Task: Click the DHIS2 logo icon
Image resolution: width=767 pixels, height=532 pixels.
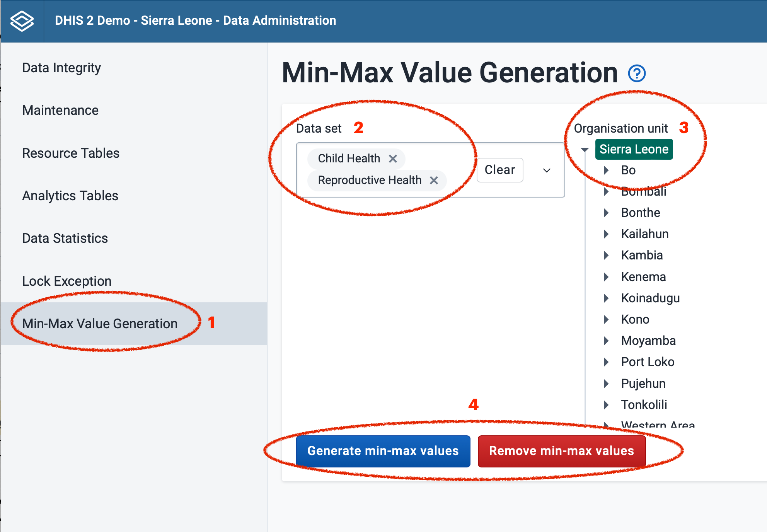Action: pyautogui.click(x=22, y=21)
